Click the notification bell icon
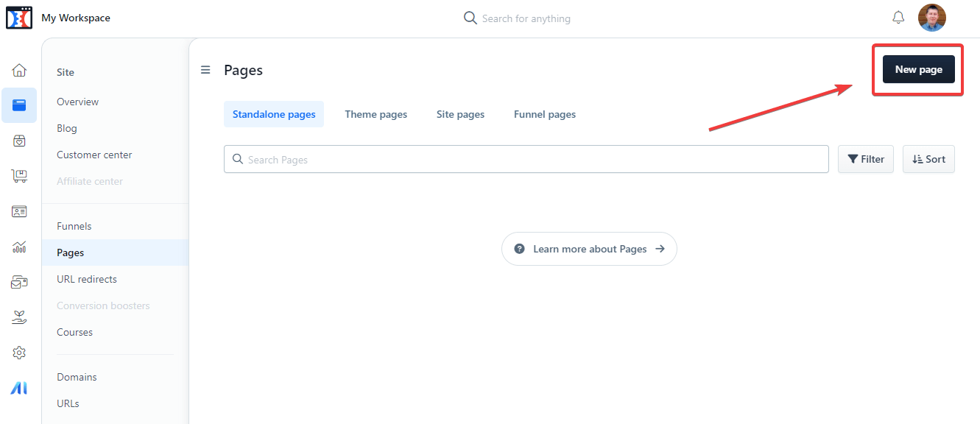Screen dimensions: 980x424 (x=898, y=17)
